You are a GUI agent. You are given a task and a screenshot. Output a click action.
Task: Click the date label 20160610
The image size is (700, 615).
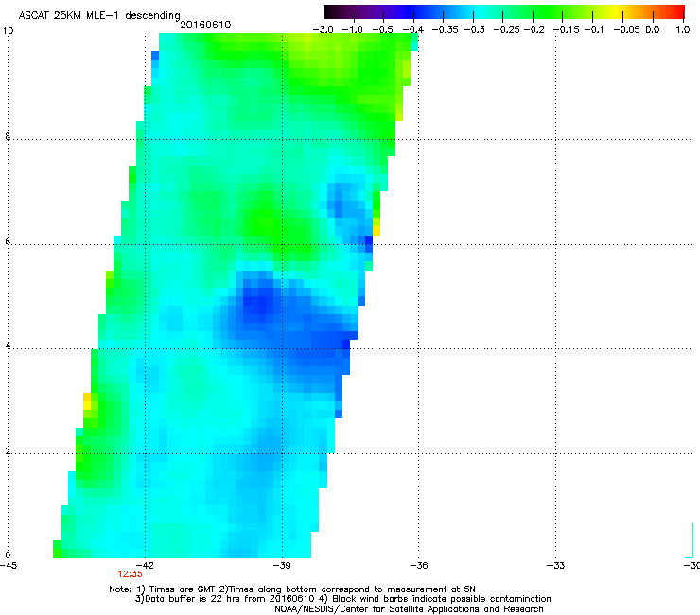coord(205,25)
